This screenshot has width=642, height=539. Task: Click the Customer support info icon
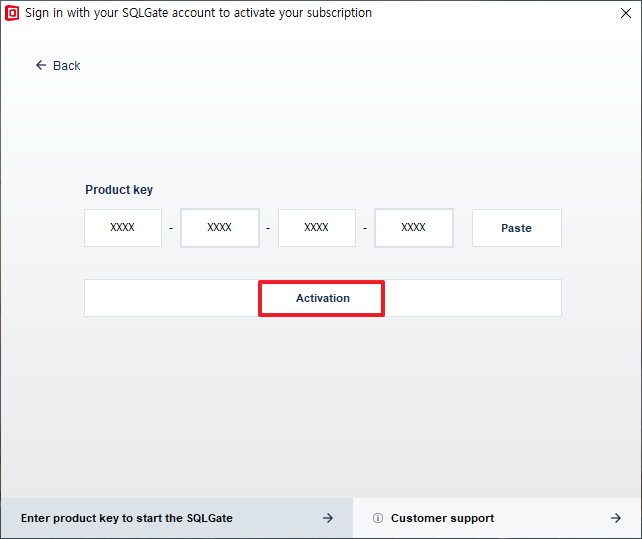(x=378, y=518)
